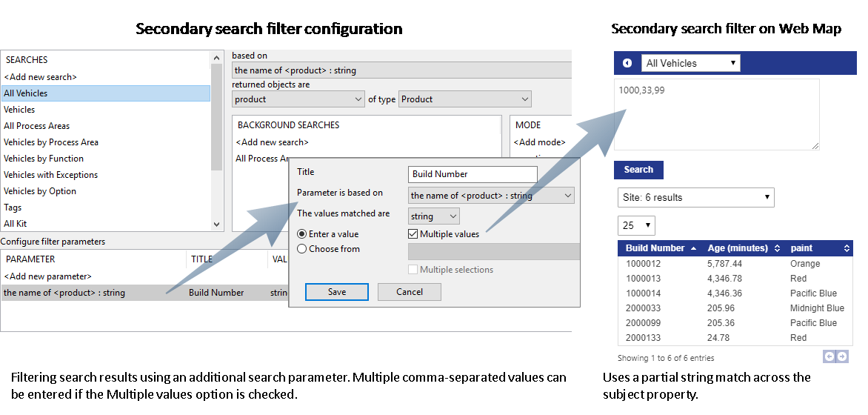This screenshot has width=868, height=415.
Task: Click the Build Number title cell in parameter row
Action: [216, 293]
